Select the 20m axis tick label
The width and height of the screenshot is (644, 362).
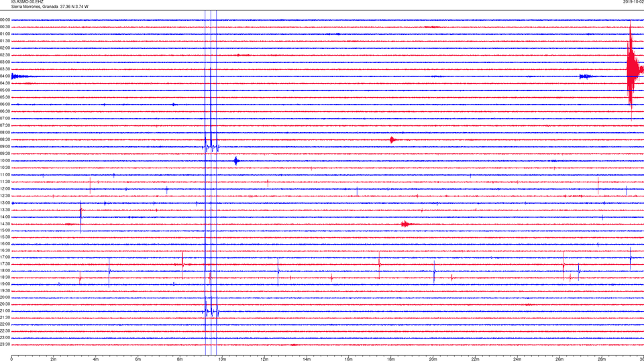[433, 359]
